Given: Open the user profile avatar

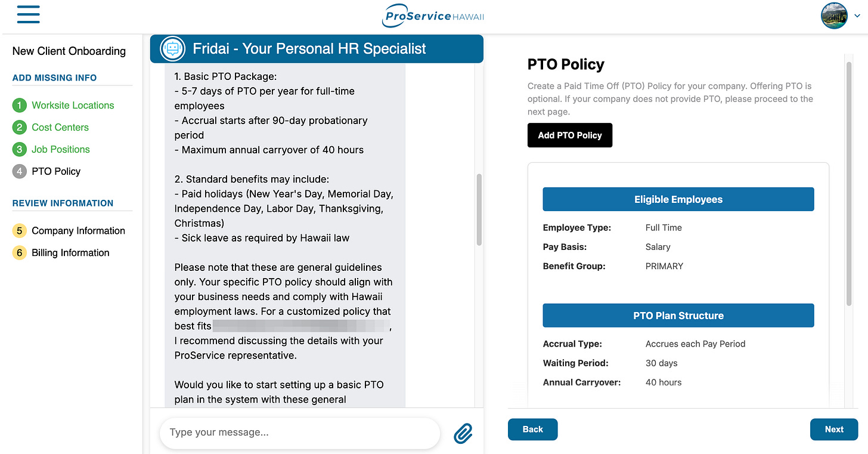Looking at the screenshot, I should point(834,16).
